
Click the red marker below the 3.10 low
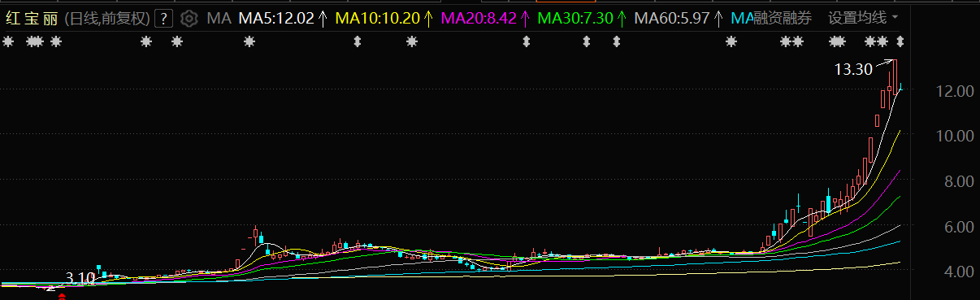[x=62, y=297]
